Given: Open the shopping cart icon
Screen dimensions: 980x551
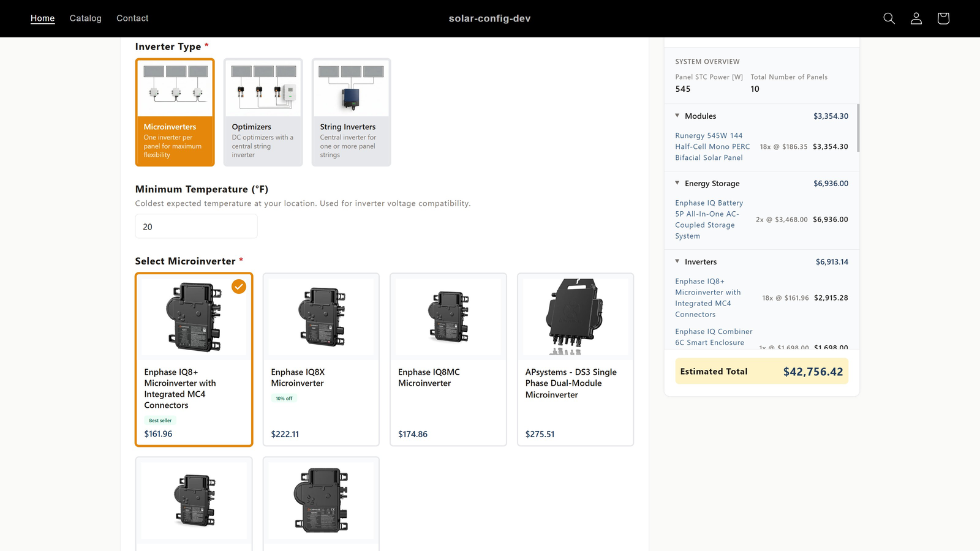Looking at the screenshot, I should pos(943,18).
